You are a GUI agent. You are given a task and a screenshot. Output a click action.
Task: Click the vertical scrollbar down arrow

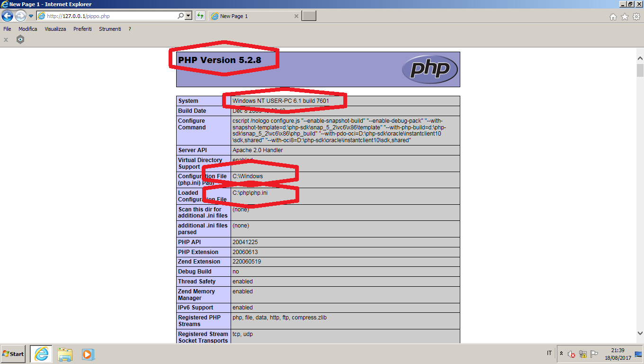[x=640, y=333]
